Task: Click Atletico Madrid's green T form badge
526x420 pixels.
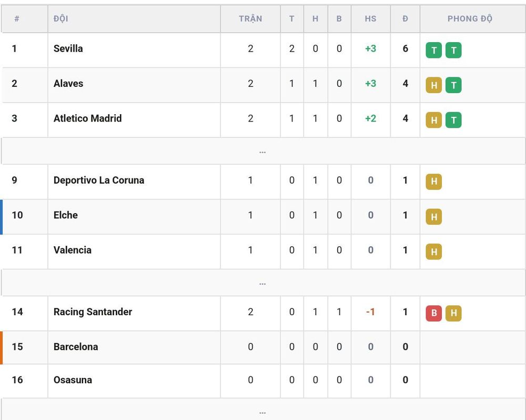Action: 453,120
